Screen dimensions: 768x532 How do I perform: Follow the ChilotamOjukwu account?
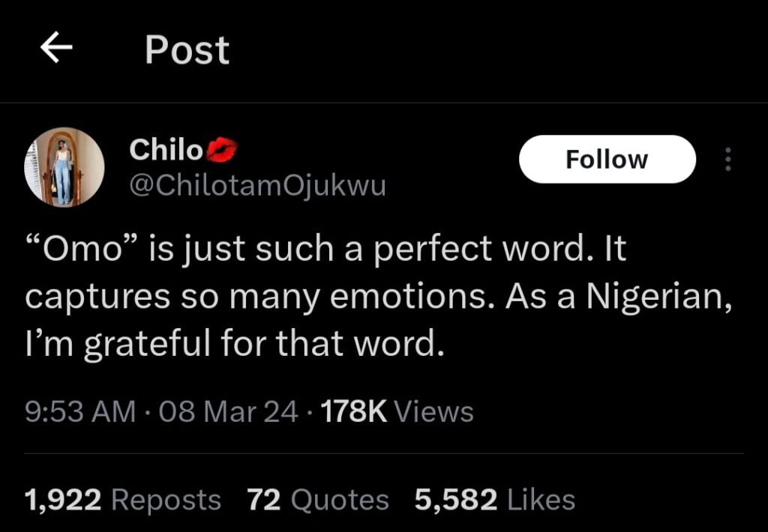pyautogui.click(x=607, y=159)
